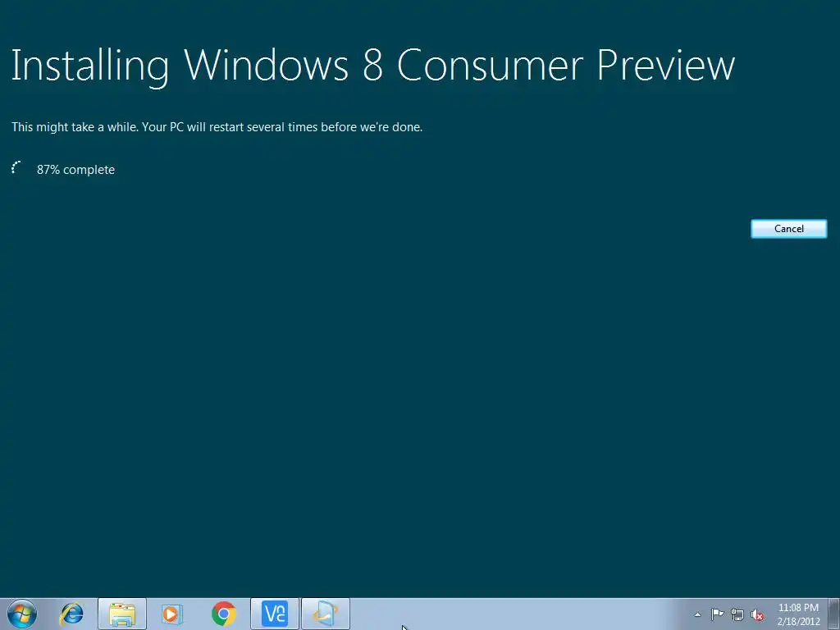Switch to the VNC taskbar app
This screenshot has height=630, width=840.
click(275, 614)
